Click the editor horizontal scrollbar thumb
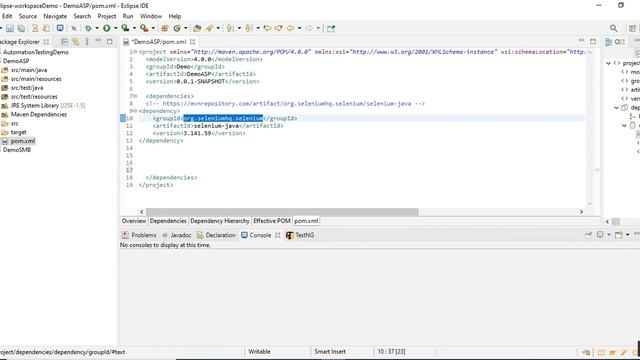The height and width of the screenshot is (360, 640). coord(282,212)
